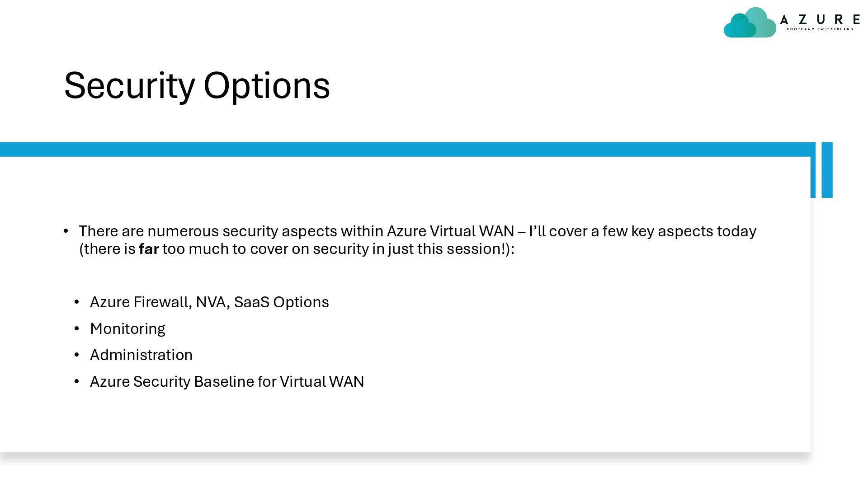Screen dimensions: 868x488
Task: Click the bullet dot before Azure Security Baseline
Action: coord(77,381)
